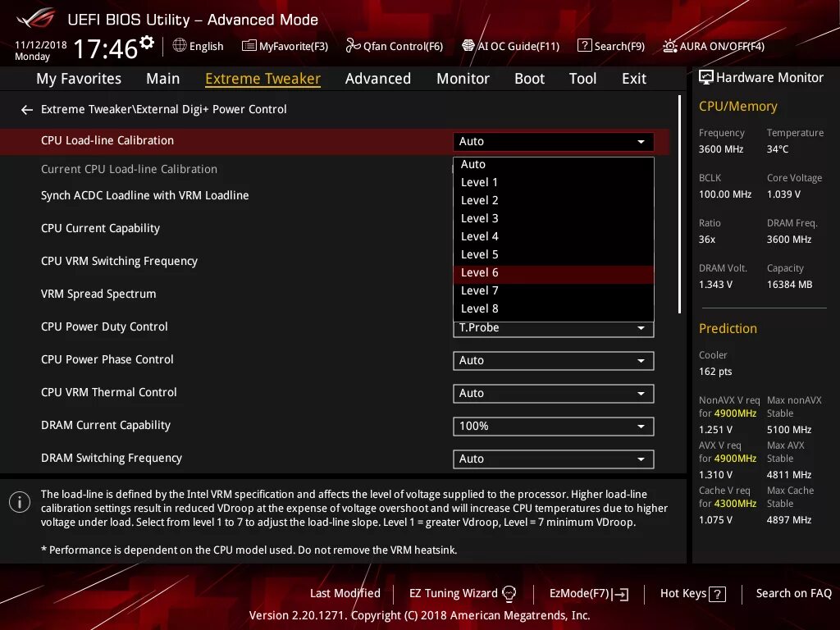The image size is (840, 630).
Task: Open the CPU Power Duty Control dropdown
Action: tap(554, 328)
